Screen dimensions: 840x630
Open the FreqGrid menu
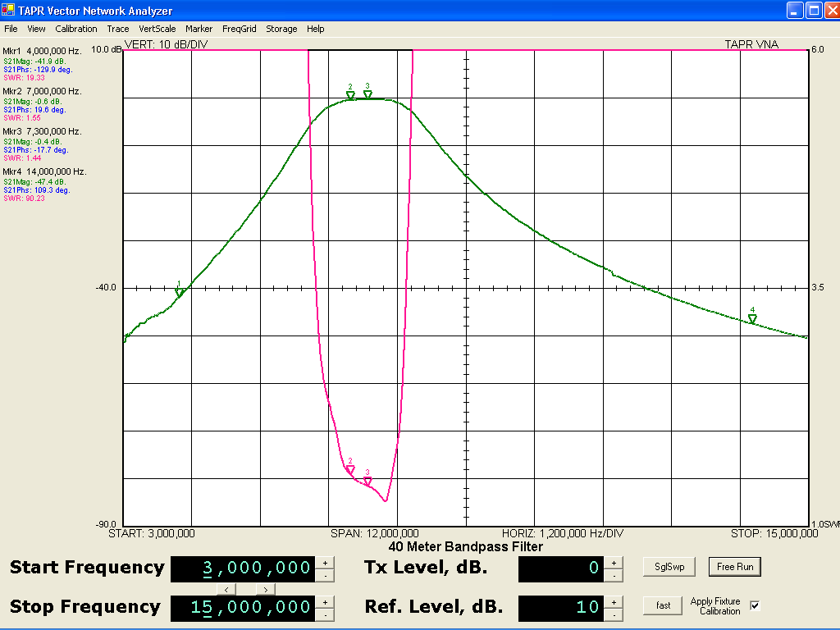point(239,29)
